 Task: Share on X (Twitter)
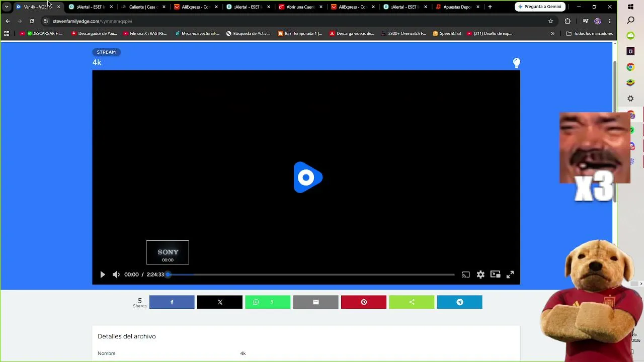tap(220, 302)
